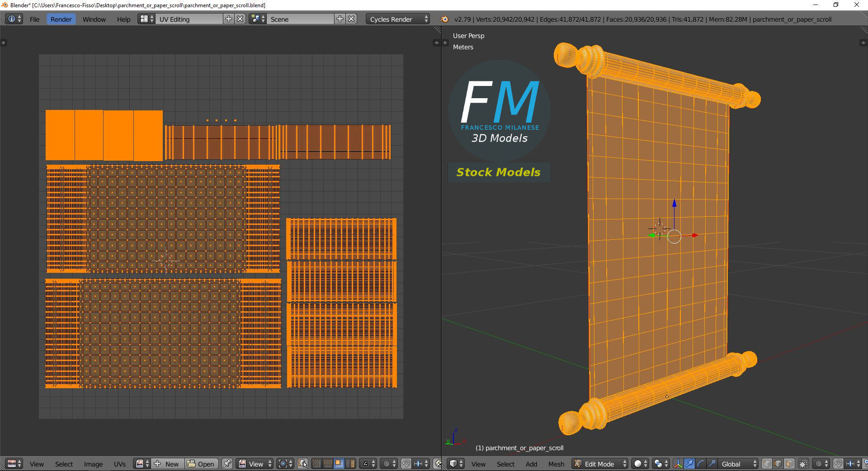The image size is (868, 471).
Task: Select mesh edge select mode
Action: (778, 464)
